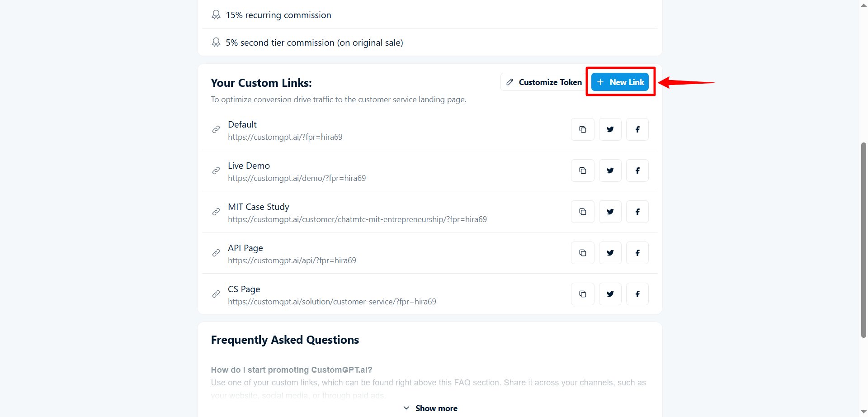The height and width of the screenshot is (417, 868).
Task: Click 'To optimize conversion drive traffic' description
Action: pos(339,100)
